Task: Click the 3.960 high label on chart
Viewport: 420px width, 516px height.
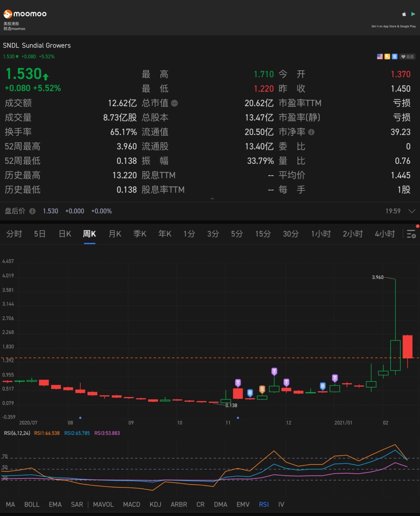Action: tap(378, 277)
